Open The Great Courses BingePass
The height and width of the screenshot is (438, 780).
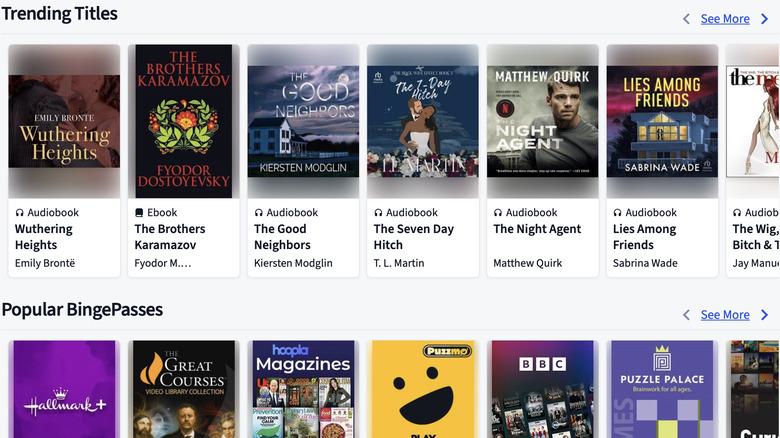[x=184, y=389]
